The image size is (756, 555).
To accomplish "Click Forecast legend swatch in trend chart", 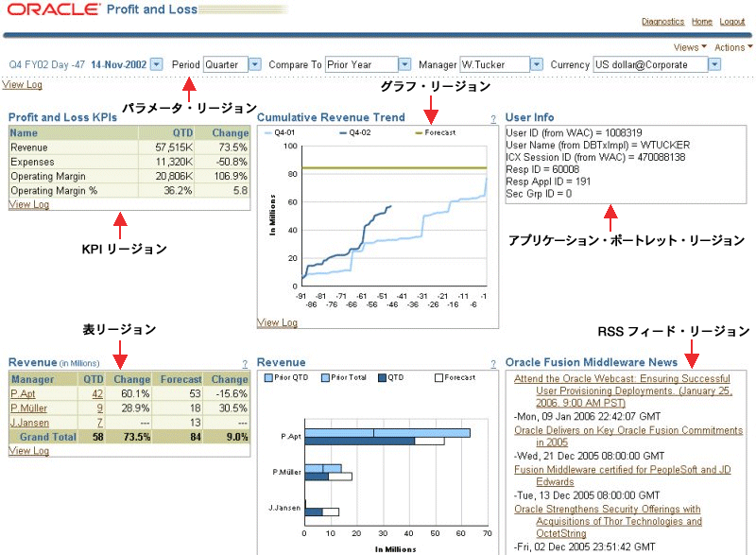I will point(419,133).
